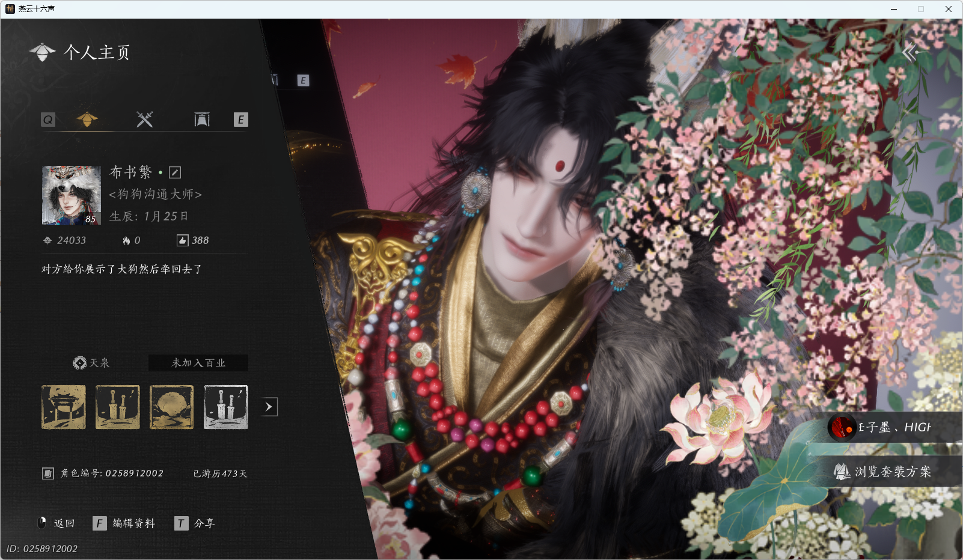Click the 24033 score icon
The height and width of the screenshot is (560, 963).
[x=47, y=240]
